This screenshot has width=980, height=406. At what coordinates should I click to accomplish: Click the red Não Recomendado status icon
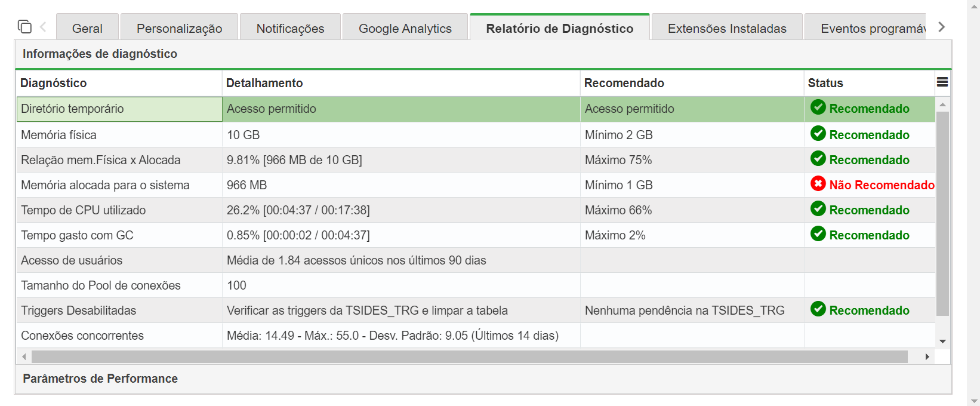tap(818, 184)
